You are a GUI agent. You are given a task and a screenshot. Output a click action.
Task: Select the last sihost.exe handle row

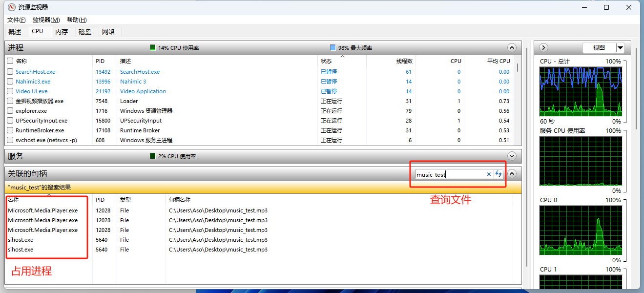tap(259, 250)
